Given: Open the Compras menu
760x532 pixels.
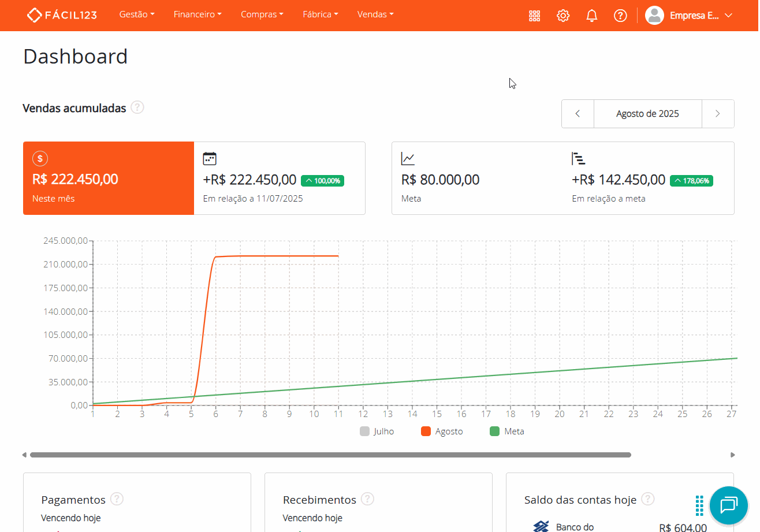Looking at the screenshot, I should coord(262,15).
